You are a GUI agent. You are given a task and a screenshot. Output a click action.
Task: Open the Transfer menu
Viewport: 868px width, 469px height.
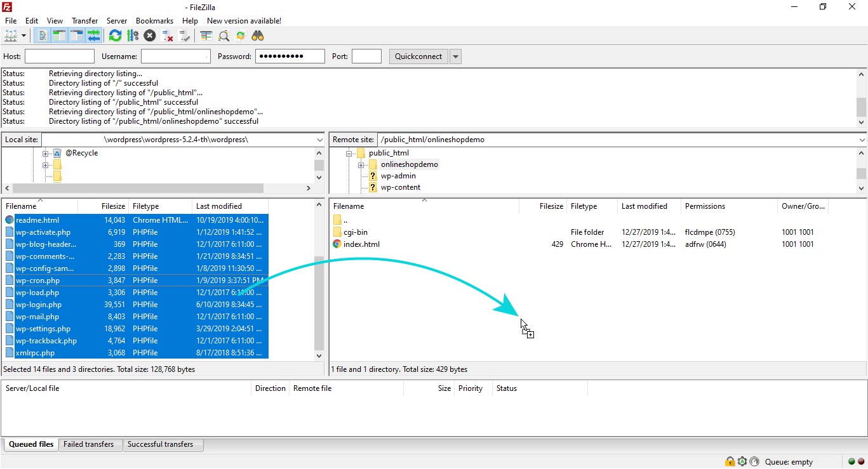[x=85, y=21]
